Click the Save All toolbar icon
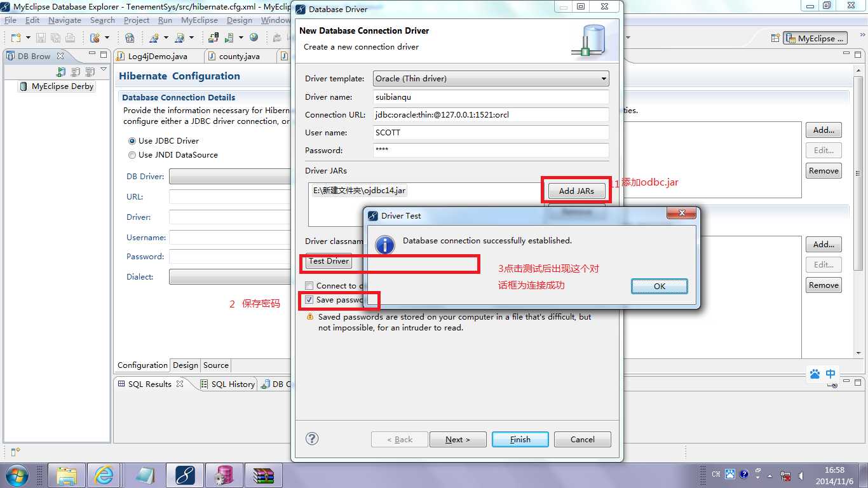The image size is (868, 488). pos(55,38)
